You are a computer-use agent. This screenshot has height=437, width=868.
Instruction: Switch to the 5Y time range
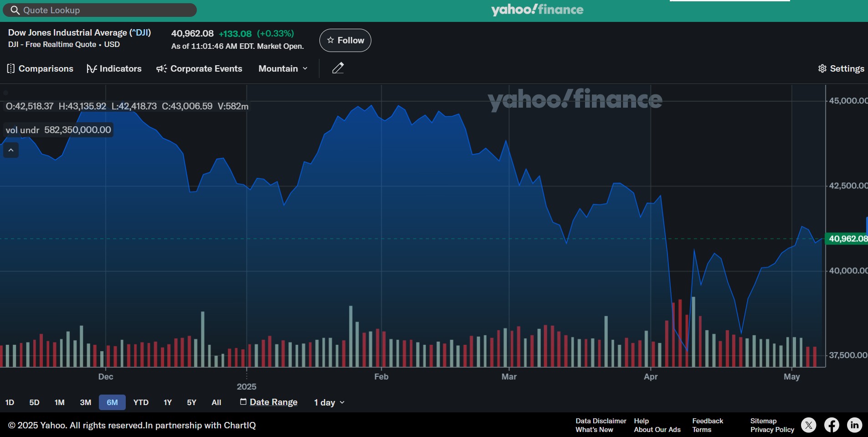[x=191, y=402]
